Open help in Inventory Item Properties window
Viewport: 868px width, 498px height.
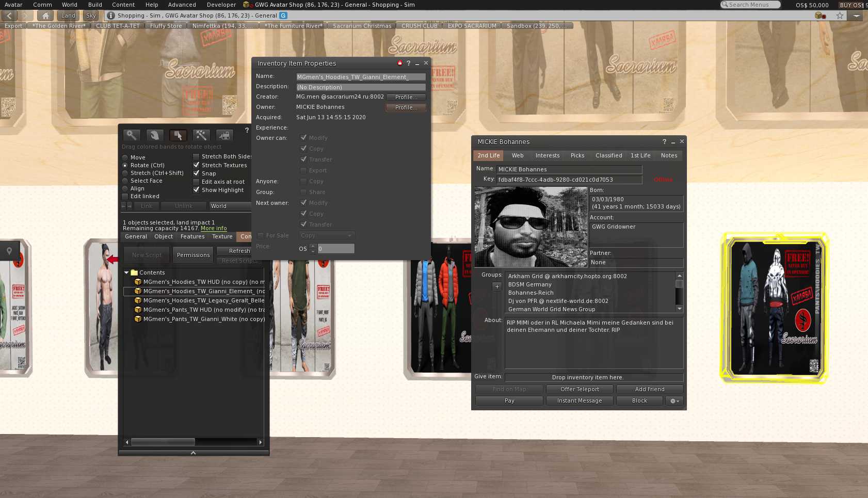408,63
